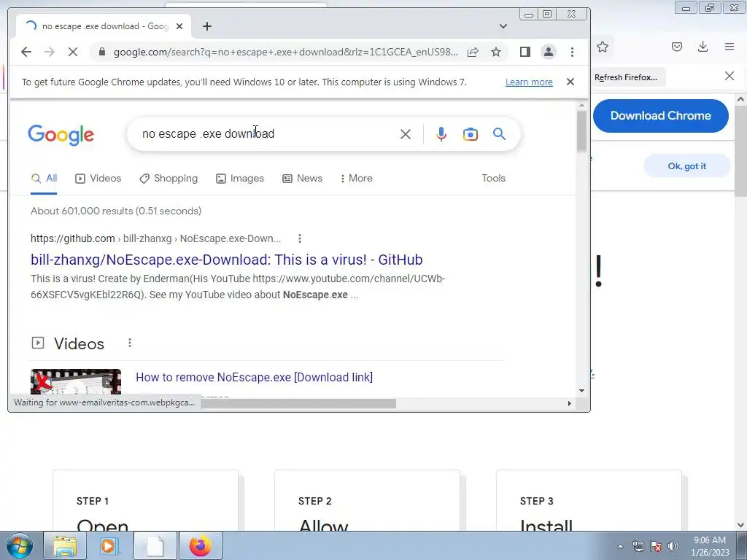The height and width of the screenshot is (560, 747).
Task: Click Chrome horizontal scrollbar right arrow
Action: [x=569, y=403]
